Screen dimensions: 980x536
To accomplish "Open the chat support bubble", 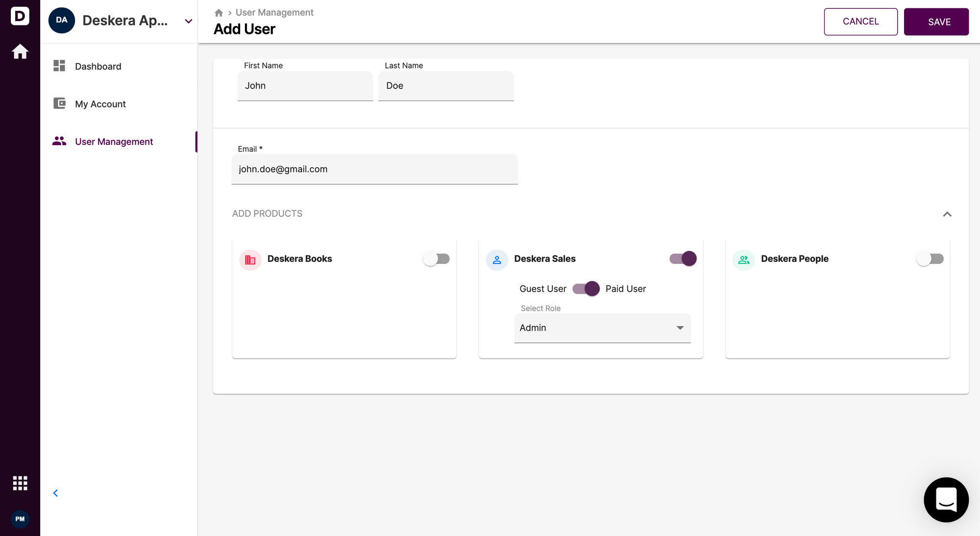I will coord(946,500).
